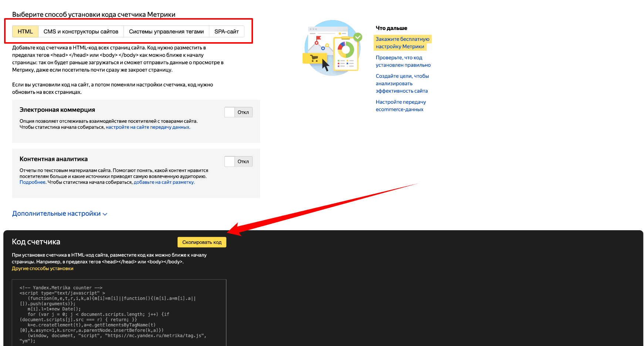This screenshot has height=346, width=644.
Task: Choose the SPA-сайт tab
Action: pos(226,31)
